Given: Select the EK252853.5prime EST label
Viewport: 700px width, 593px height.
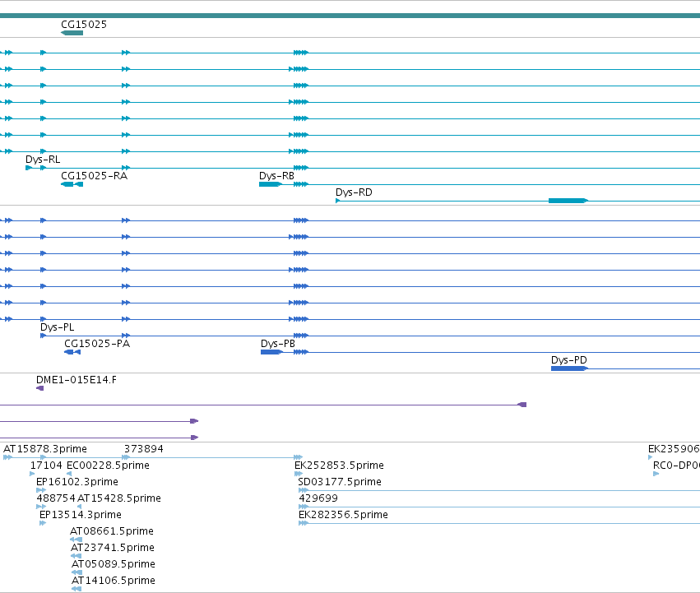Looking at the screenshot, I should tap(339, 466).
